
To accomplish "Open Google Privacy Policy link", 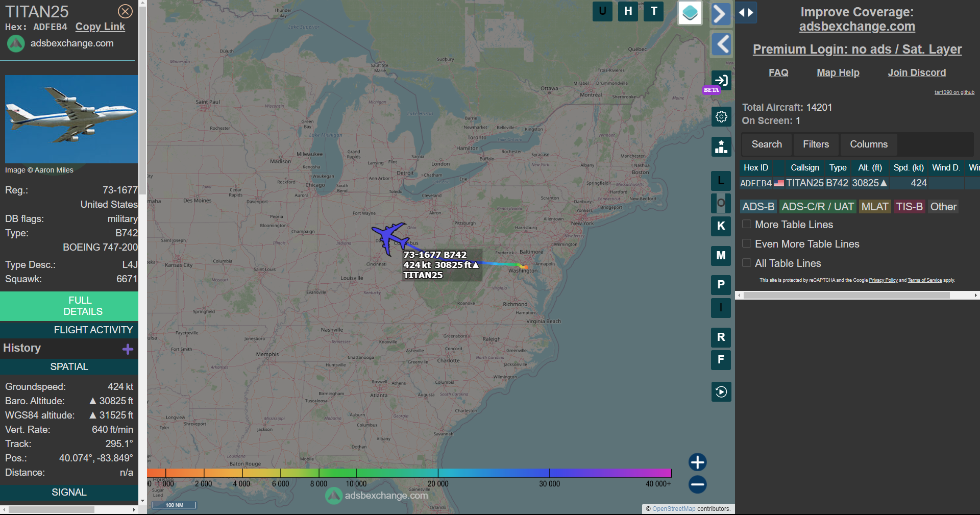I will 883,280.
